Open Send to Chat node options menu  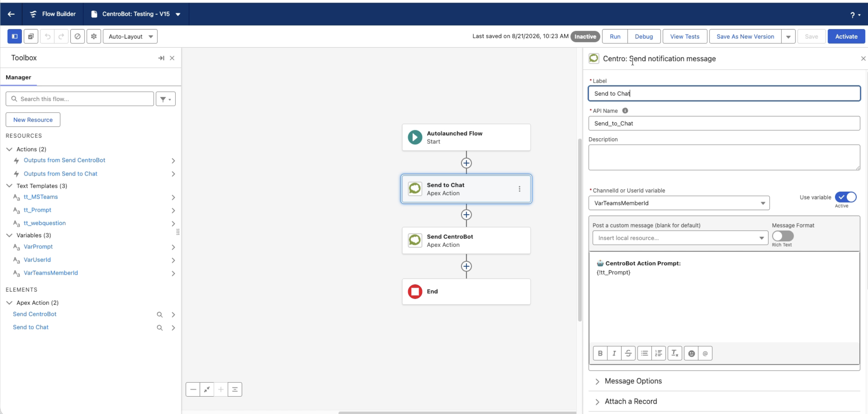[x=519, y=189]
